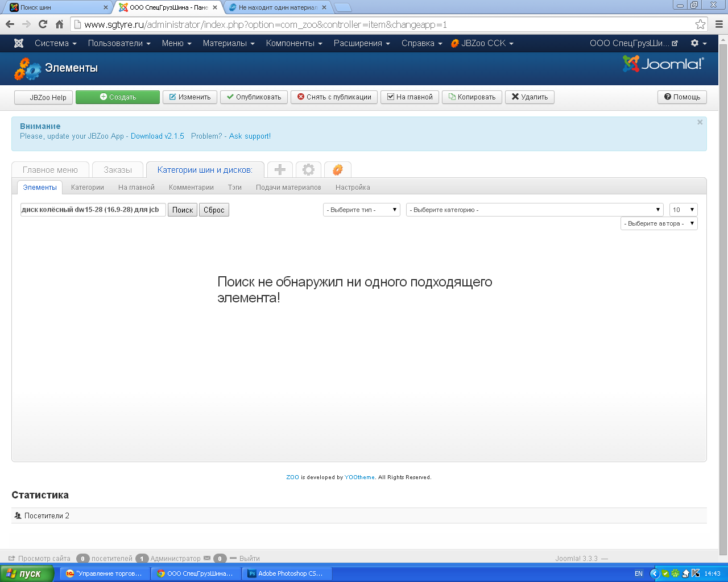Open the Chrome hamburger menu icon
728x582 pixels.
[719, 24]
